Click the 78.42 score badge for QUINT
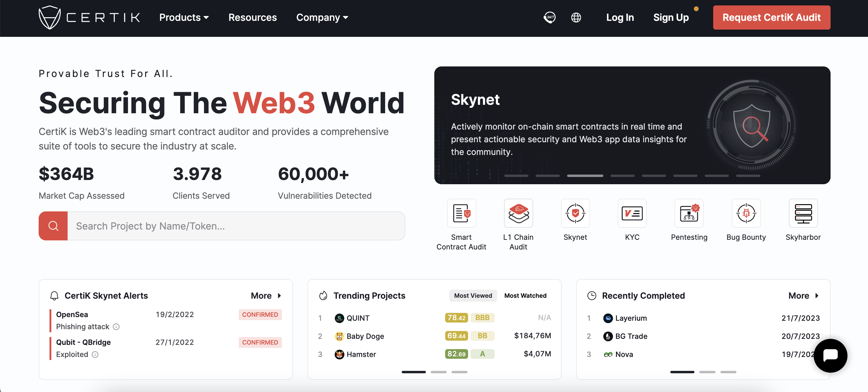 pyautogui.click(x=456, y=318)
